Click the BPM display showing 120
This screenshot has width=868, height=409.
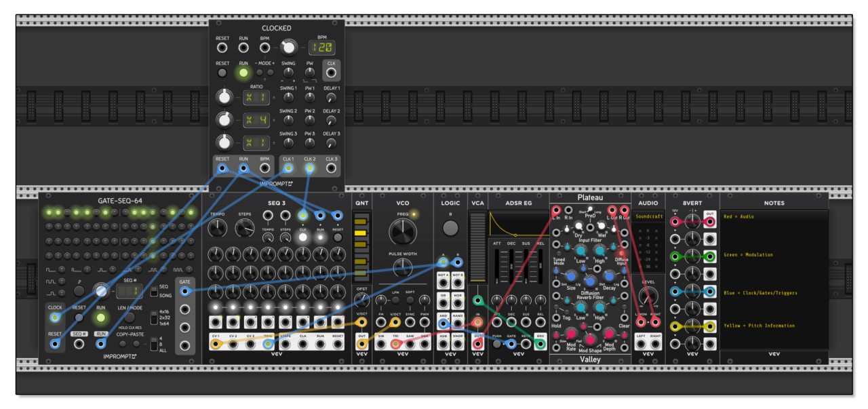322,47
